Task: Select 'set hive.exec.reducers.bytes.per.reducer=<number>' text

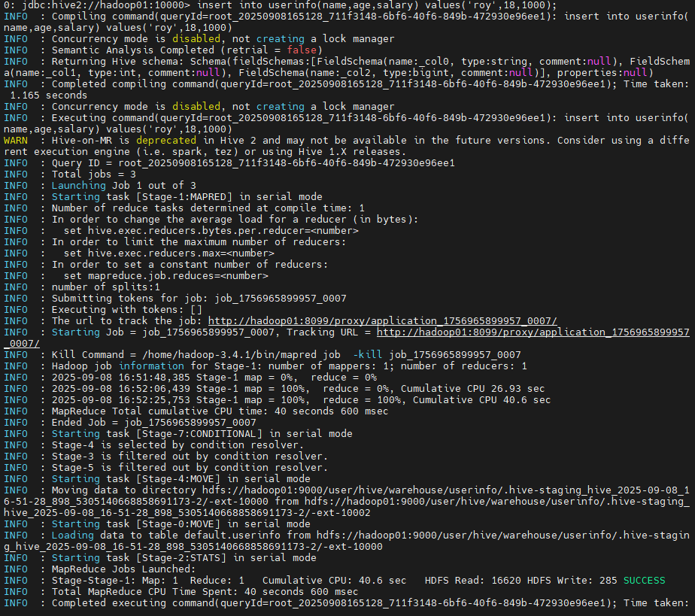Action: click(211, 231)
